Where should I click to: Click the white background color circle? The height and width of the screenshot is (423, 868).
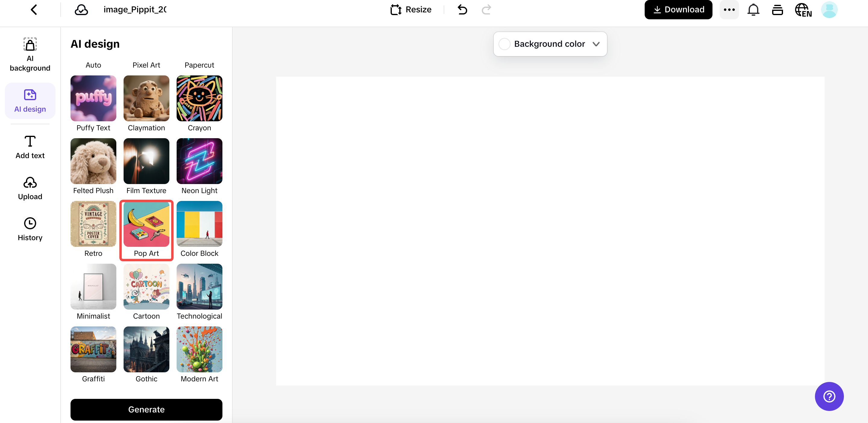coord(505,44)
